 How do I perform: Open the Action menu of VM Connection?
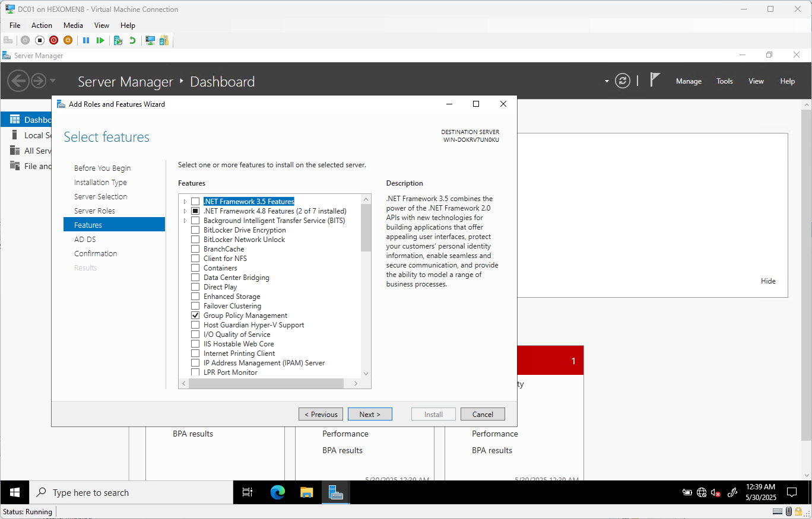coord(42,26)
